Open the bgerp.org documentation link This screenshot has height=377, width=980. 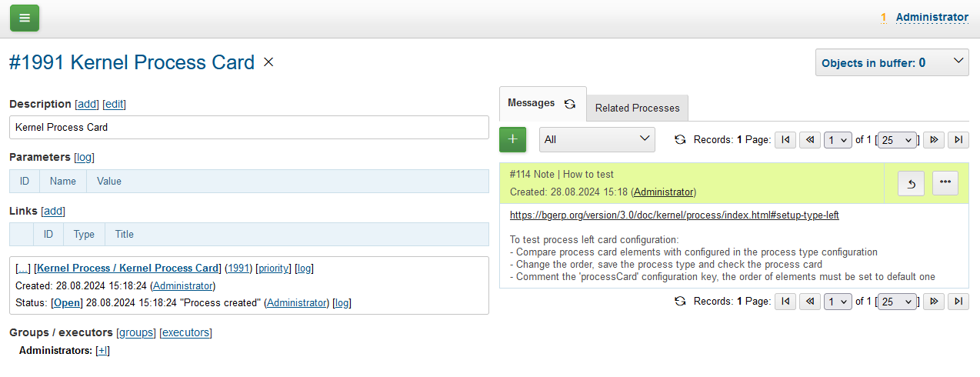pyautogui.click(x=674, y=215)
